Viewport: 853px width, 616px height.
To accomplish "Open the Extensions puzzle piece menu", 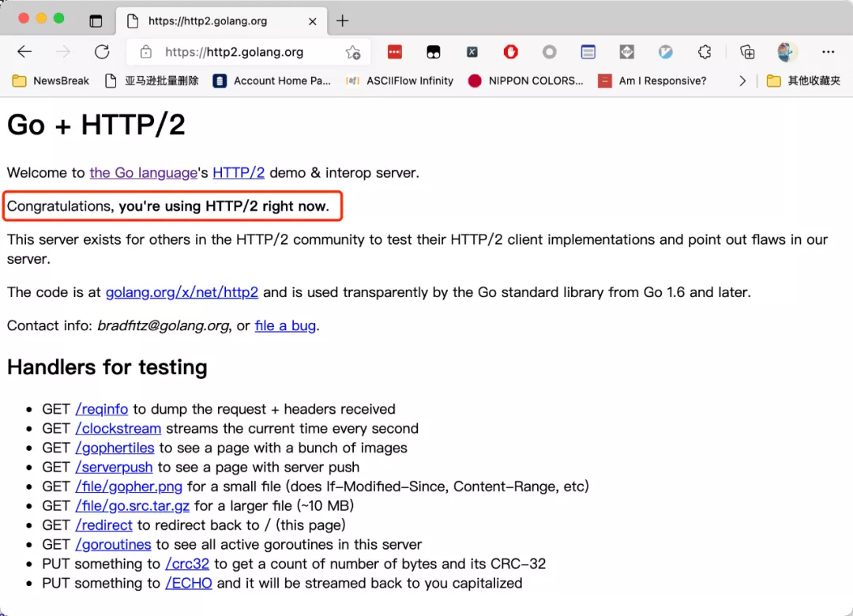I will pyautogui.click(x=705, y=51).
